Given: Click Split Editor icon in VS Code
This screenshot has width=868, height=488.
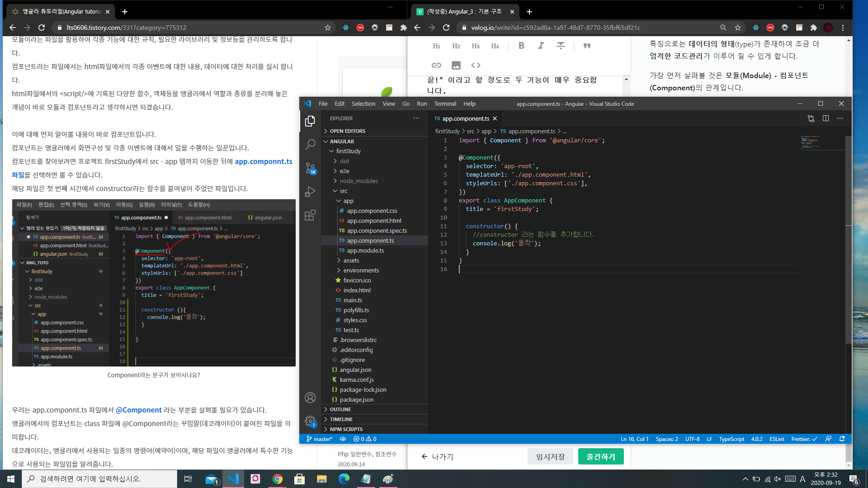Looking at the screenshot, I should click(x=826, y=118).
